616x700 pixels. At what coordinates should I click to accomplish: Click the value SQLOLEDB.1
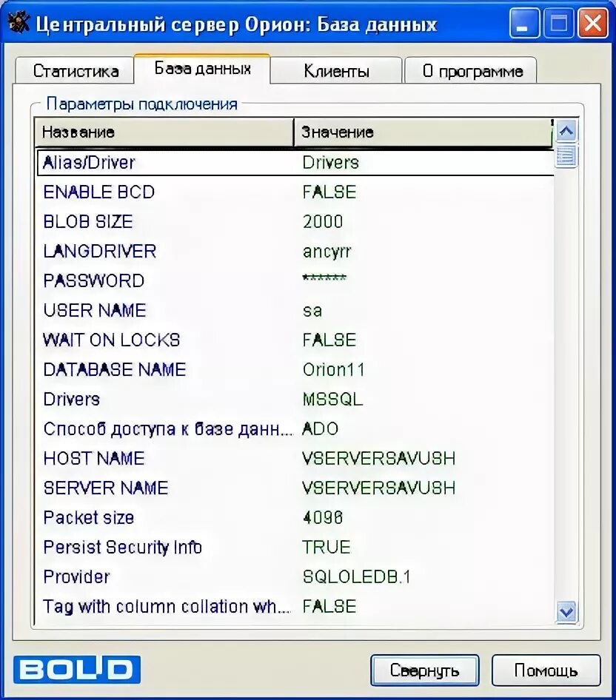coord(356,576)
